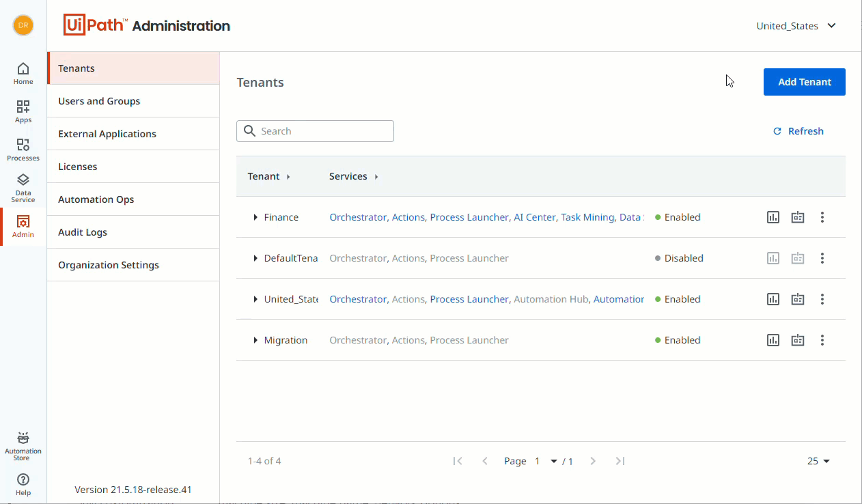This screenshot has width=862, height=504.
Task: Open Processes from the left rail
Action: tap(23, 150)
